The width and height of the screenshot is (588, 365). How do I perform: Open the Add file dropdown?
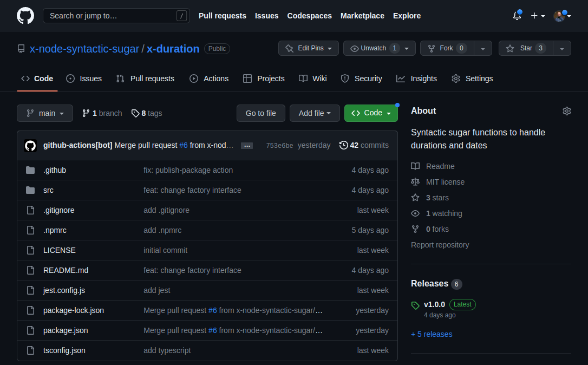point(315,113)
